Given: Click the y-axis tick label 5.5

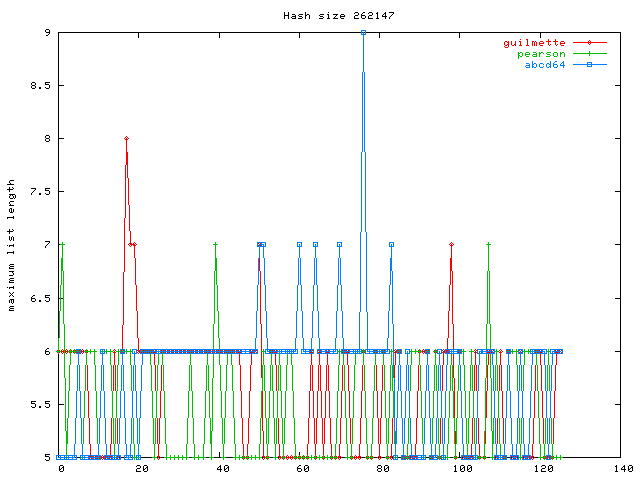Looking at the screenshot, I should pyautogui.click(x=41, y=404).
